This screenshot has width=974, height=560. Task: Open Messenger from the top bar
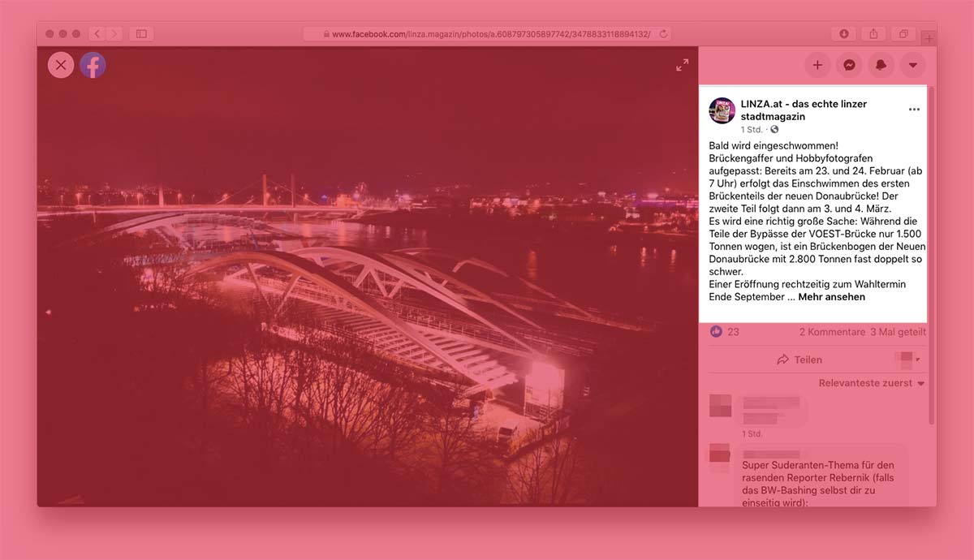point(849,65)
